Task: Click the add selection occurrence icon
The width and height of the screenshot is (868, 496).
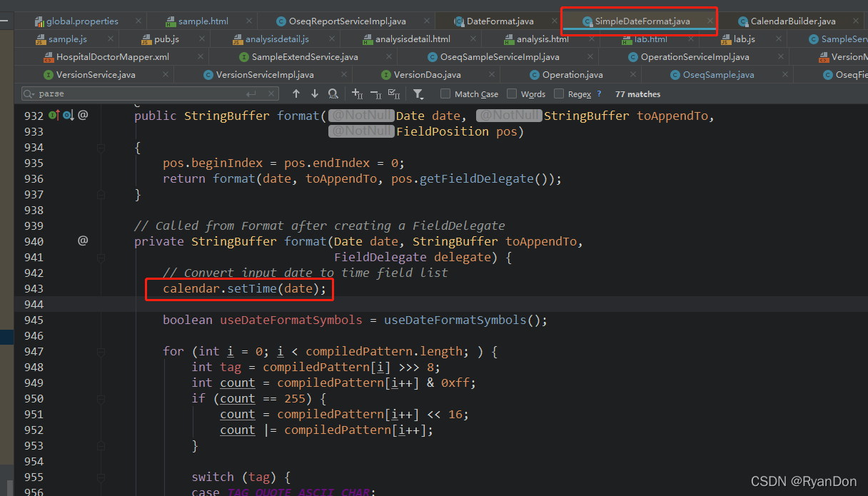Action: [357, 93]
